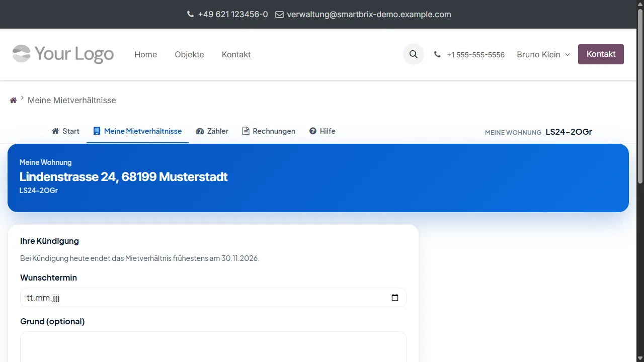Open the search magnifier button
644x362 pixels.
[x=414, y=54]
